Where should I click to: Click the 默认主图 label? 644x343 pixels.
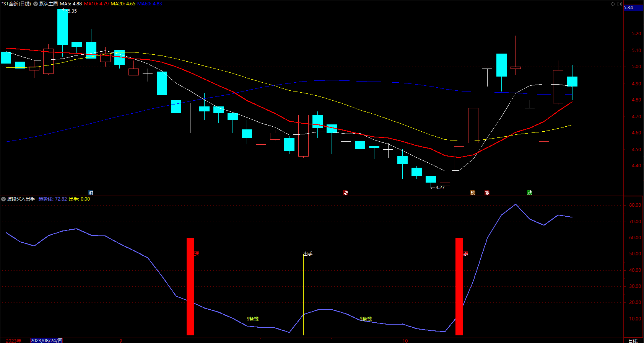49,4
